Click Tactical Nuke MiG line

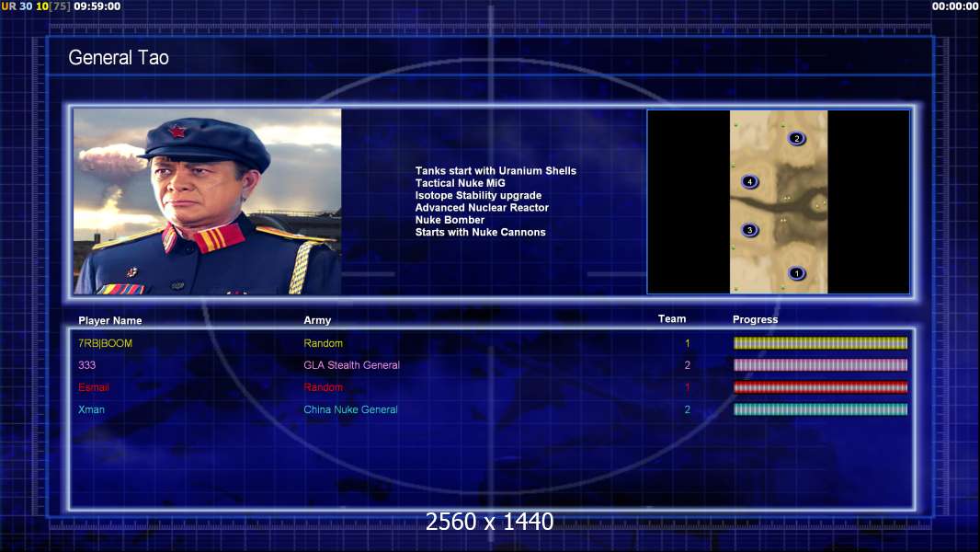coord(460,183)
